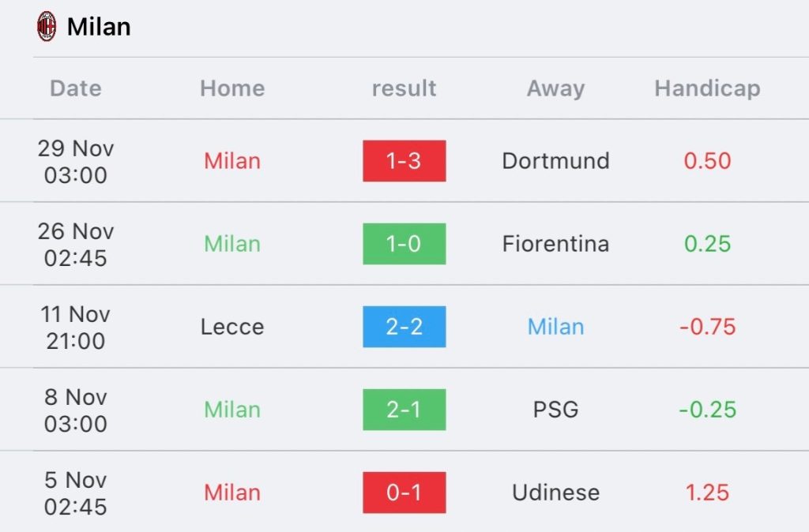
Task: Click the 29 Nov 03:00 match date
Action: click(75, 161)
